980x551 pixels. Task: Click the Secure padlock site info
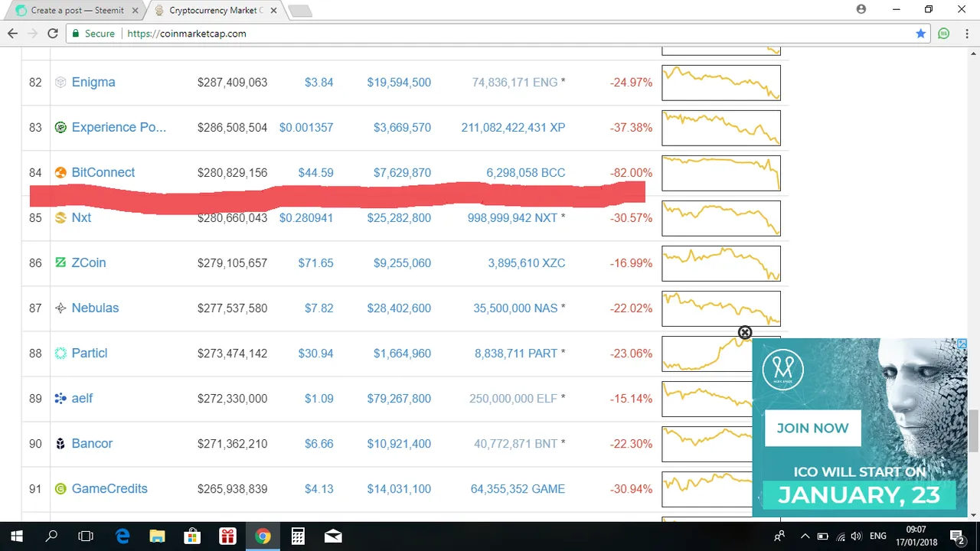click(93, 34)
